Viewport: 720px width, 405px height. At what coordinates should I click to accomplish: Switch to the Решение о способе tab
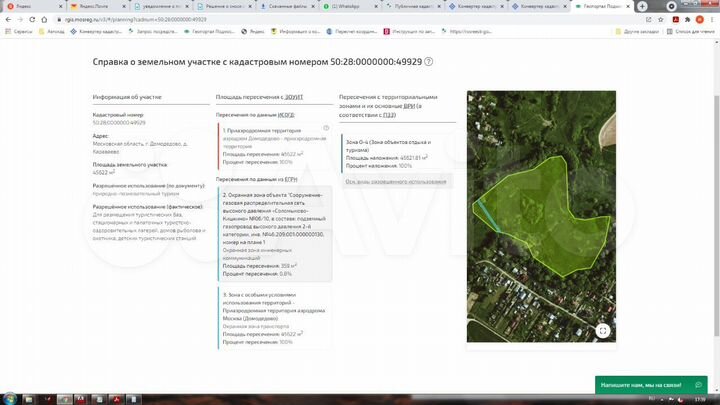224,6
